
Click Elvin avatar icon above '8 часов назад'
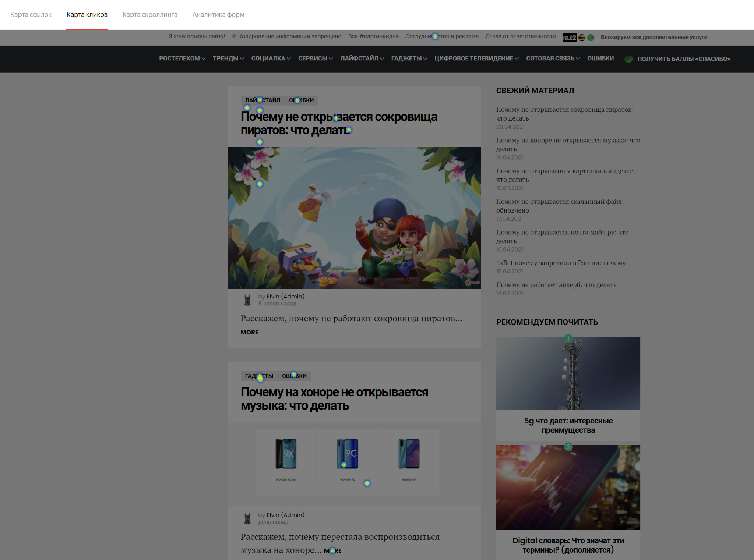247,300
